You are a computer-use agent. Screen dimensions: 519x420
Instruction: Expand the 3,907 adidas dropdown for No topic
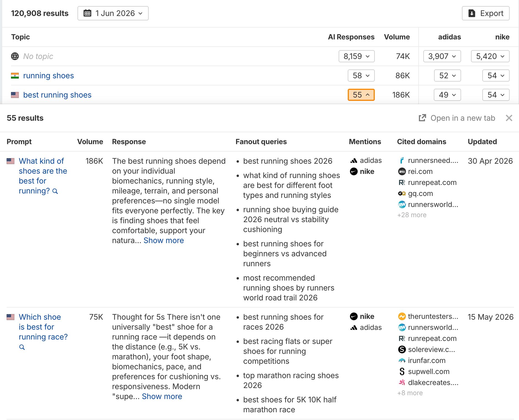(442, 56)
